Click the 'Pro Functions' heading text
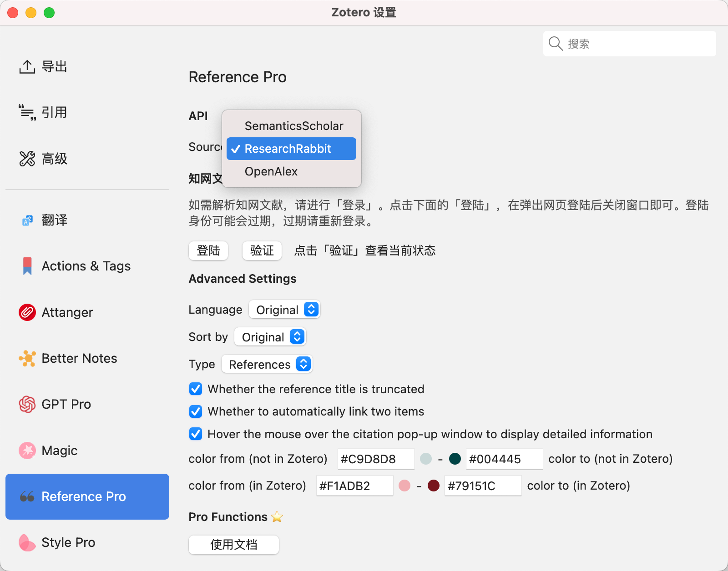Screen dimensions: 728x571 pos(228,517)
